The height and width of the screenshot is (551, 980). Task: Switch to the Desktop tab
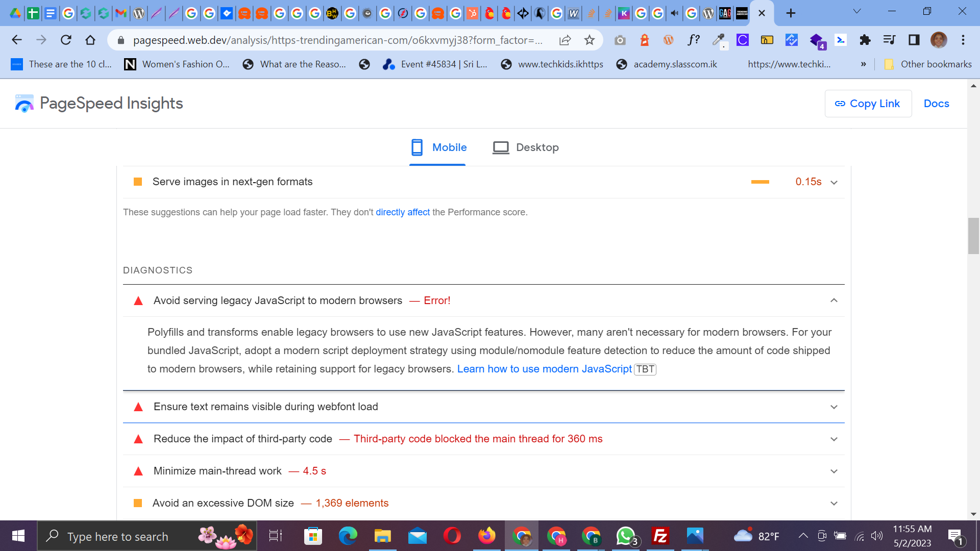(526, 147)
